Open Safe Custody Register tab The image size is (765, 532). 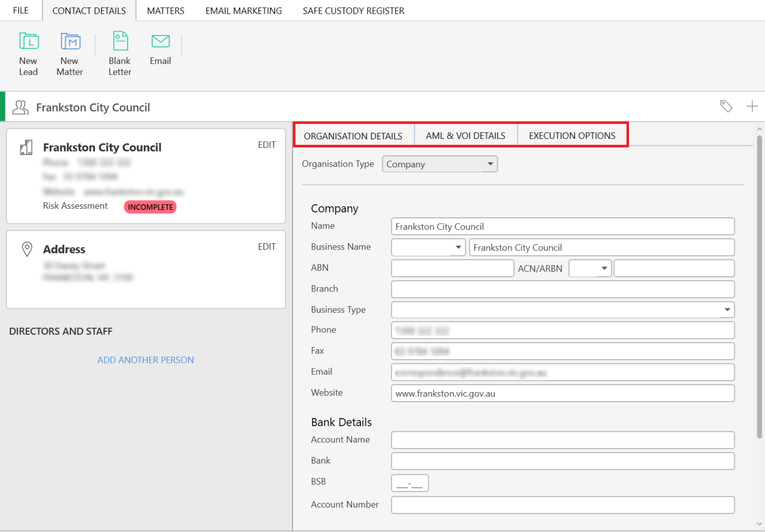coord(353,10)
